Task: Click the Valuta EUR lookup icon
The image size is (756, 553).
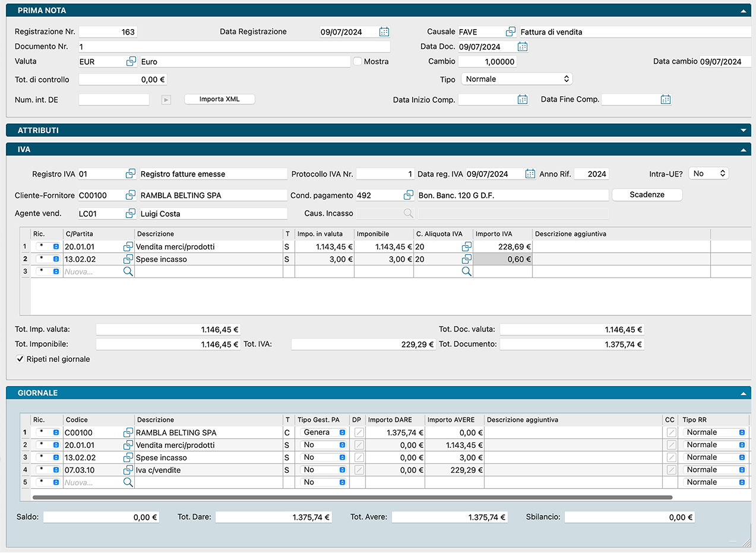Action: pyautogui.click(x=131, y=62)
